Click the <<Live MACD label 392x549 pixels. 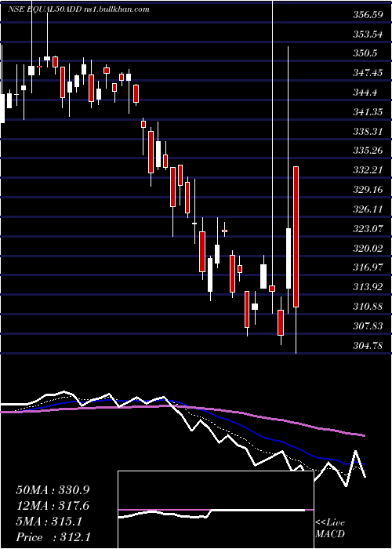tap(330, 529)
